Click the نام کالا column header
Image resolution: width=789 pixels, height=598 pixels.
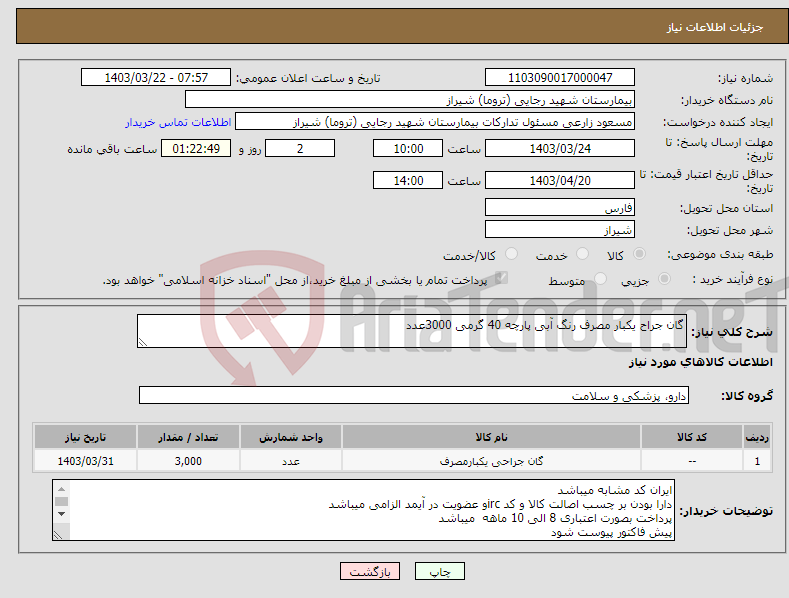(491, 437)
